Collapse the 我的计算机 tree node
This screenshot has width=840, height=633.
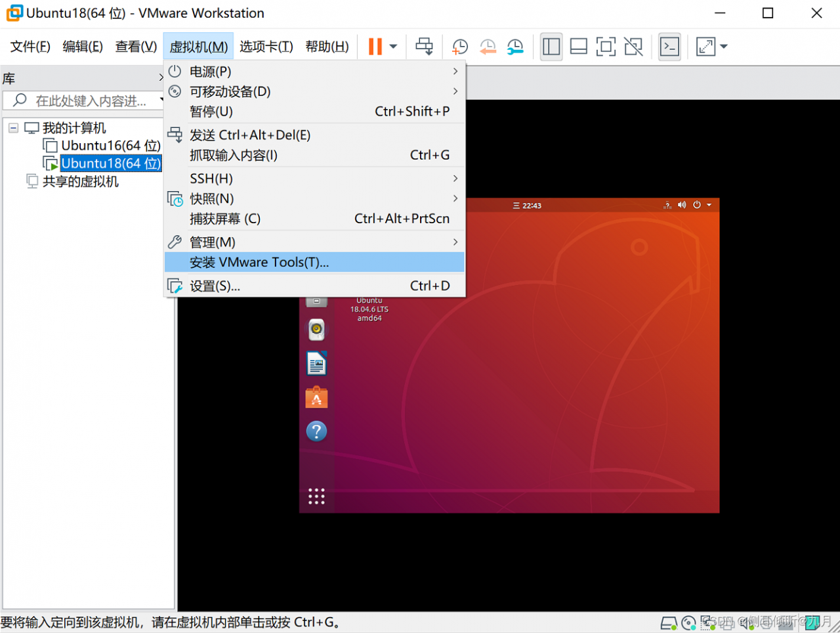click(x=13, y=128)
